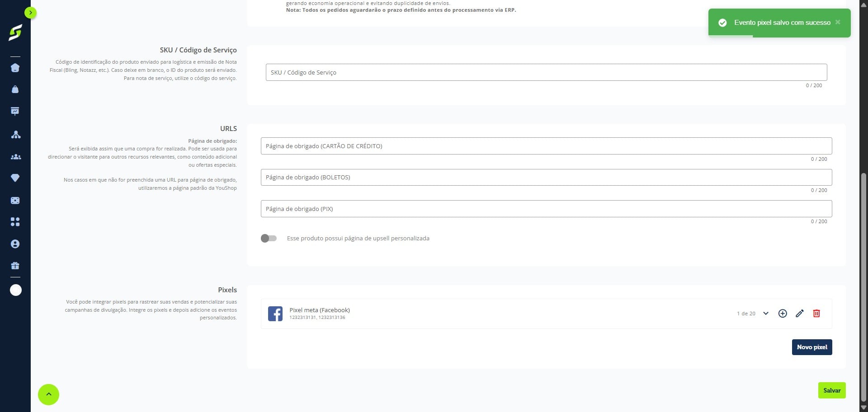The height and width of the screenshot is (412, 868).
Task: Click the green Salvar button
Action: (x=832, y=390)
